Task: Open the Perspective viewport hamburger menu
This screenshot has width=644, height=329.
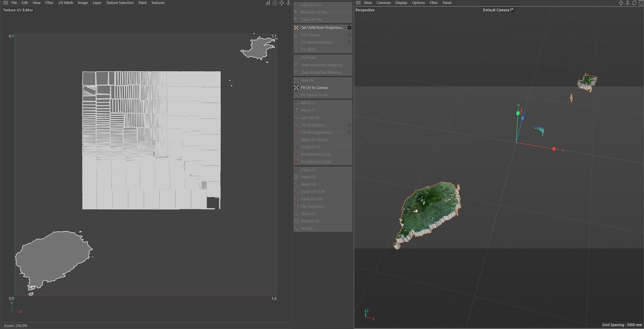Action: point(358,3)
